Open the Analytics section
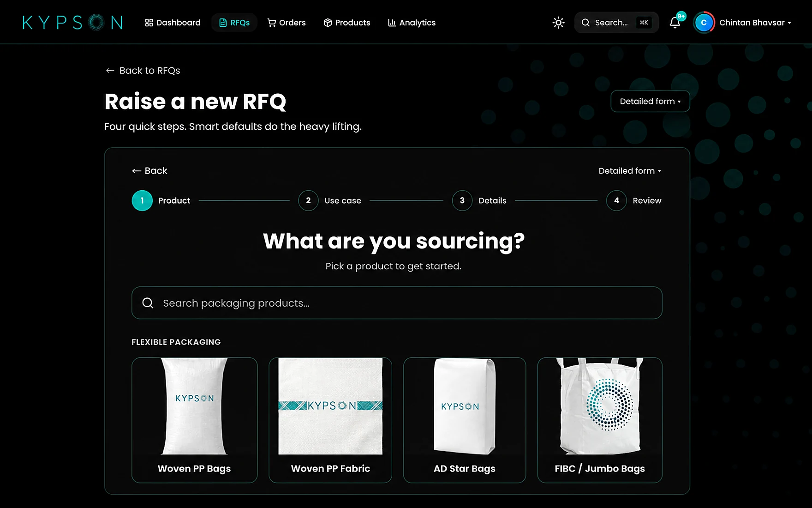The height and width of the screenshot is (508, 812). point(412,23)
